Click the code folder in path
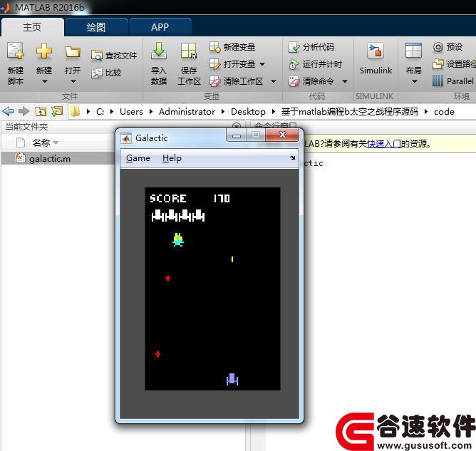This screenshot has width=476, height=451. tap(444, 112)
